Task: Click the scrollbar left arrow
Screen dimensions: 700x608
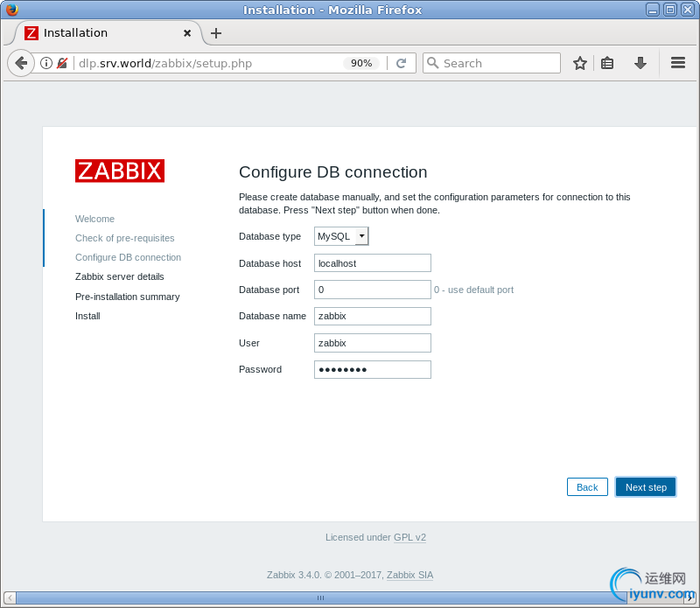Action: pyautogui.click(x=10, y=598)
